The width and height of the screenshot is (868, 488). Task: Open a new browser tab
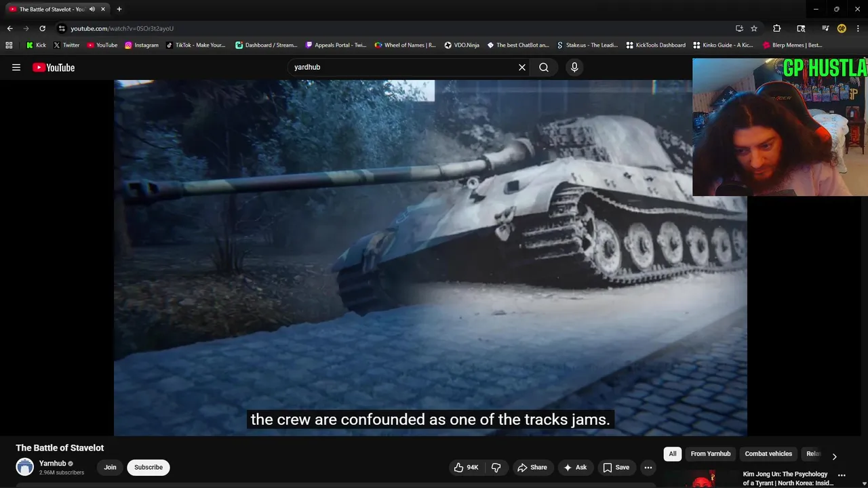[119, 9]
